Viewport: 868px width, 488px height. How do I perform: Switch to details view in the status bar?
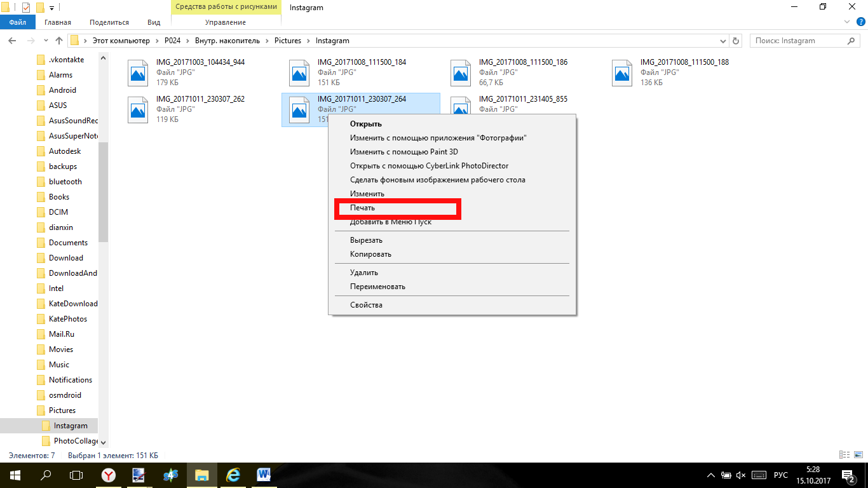844,455
